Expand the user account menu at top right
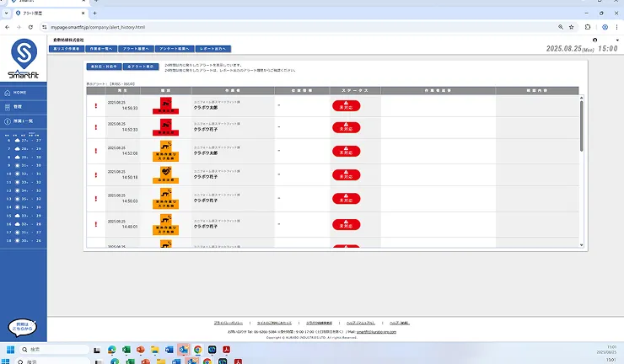This screenshot has height=364, width=624. pyautogui.click(x=595, y=40)
